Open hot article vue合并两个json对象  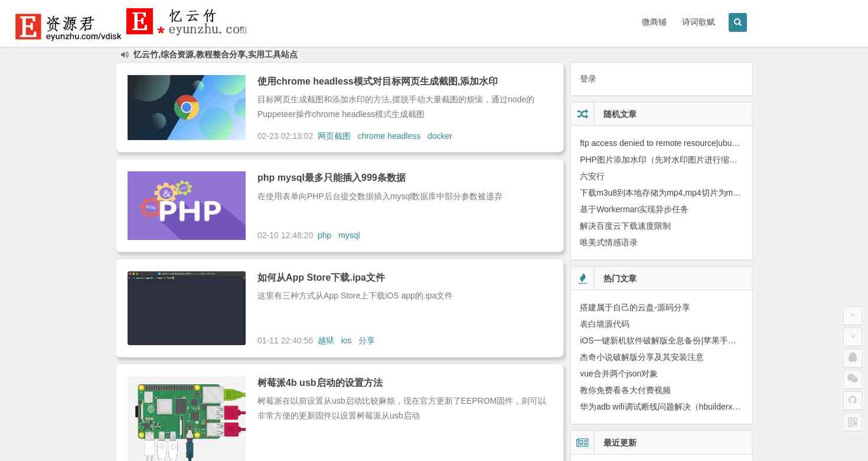(619, 374)
